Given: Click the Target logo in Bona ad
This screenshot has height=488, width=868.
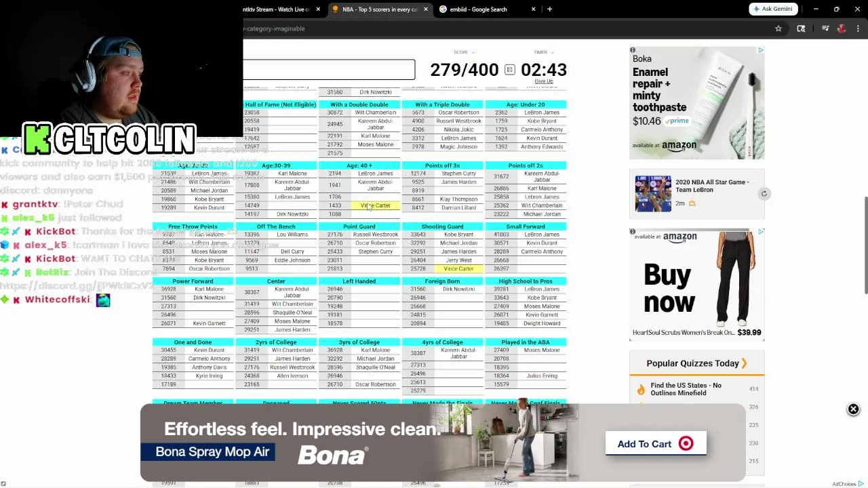Looking at the screenshot, I should [x=686, y=444].
